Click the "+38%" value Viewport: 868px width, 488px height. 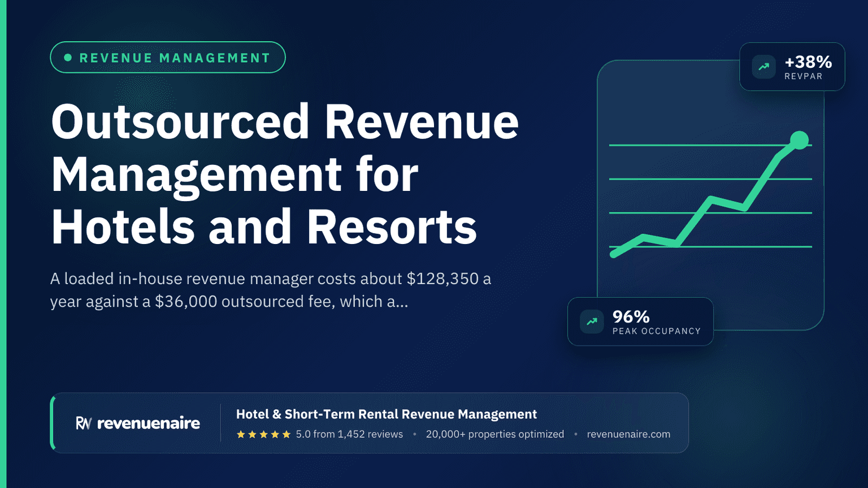tap(808, 62)
